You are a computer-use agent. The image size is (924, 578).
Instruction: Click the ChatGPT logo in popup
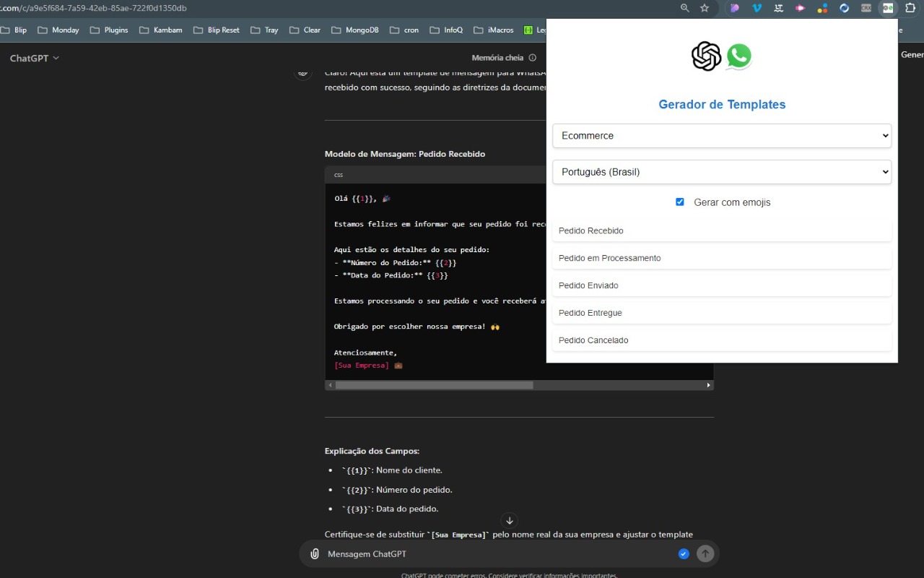point(706,56)
